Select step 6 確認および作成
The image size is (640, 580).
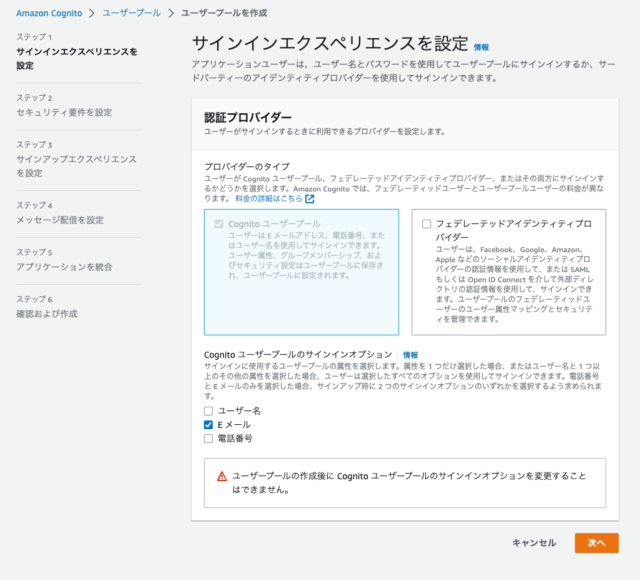tap(47, 314)
